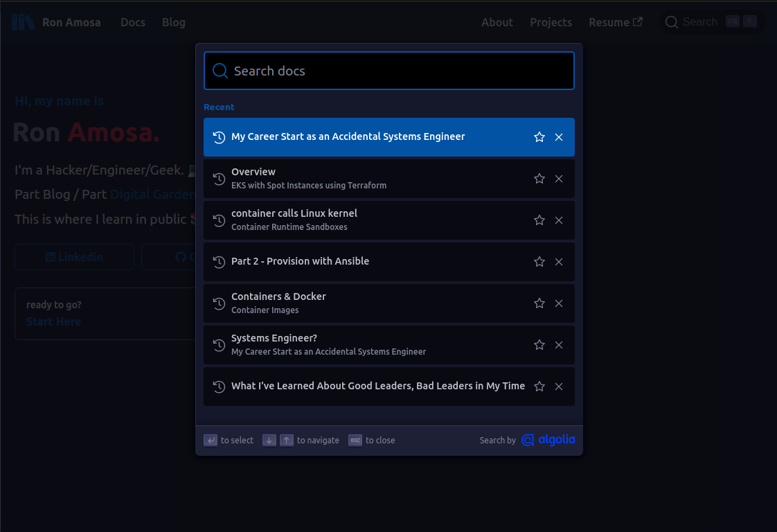Open the Blog menu item
The image size is (777, 532).
point(173,21)
